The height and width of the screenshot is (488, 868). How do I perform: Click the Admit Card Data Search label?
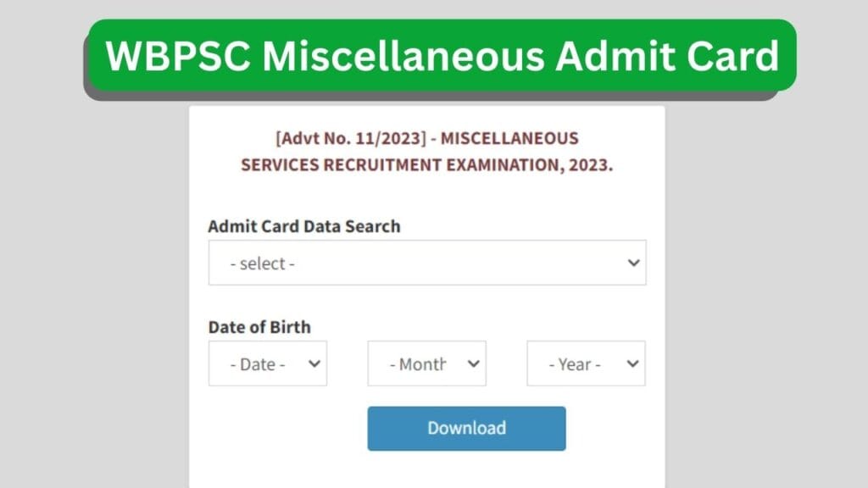[304, 226]
